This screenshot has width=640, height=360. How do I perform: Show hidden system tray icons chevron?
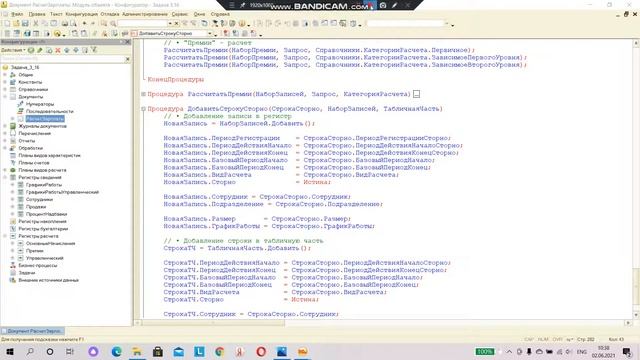tap(509, 351)
